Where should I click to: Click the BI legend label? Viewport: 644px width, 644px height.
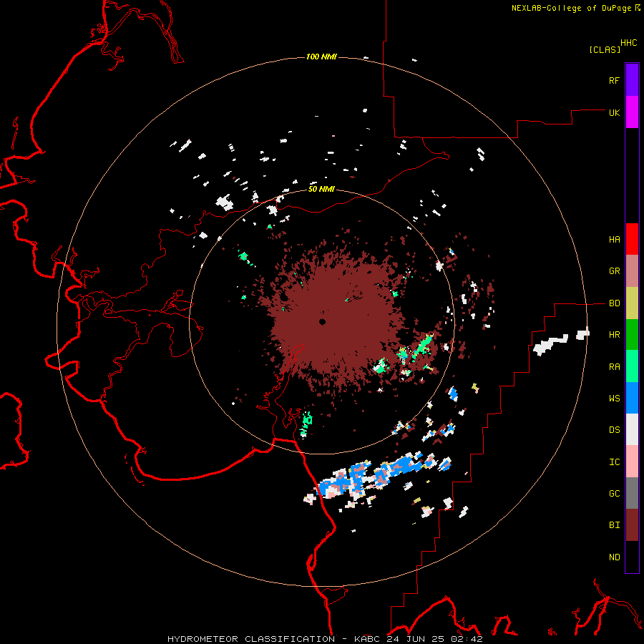[614, 525]
